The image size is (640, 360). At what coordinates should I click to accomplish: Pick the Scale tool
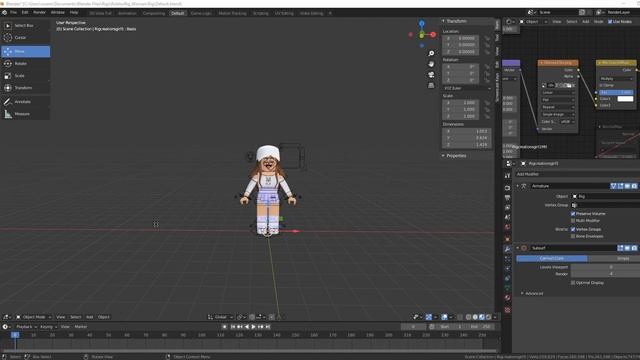pyautogui.click(x=25, y=76)
